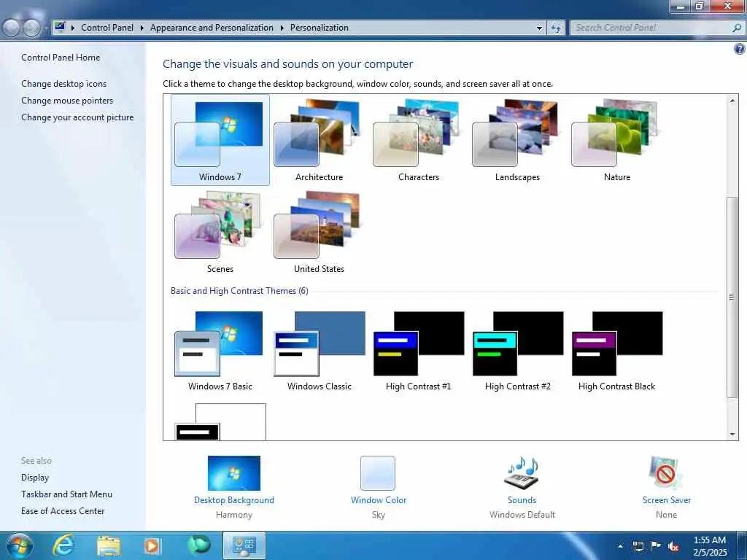Choose the Windows Classic theme
This screenshot has width=747, height=560.
pyautogui.click(x=320, y=351)
